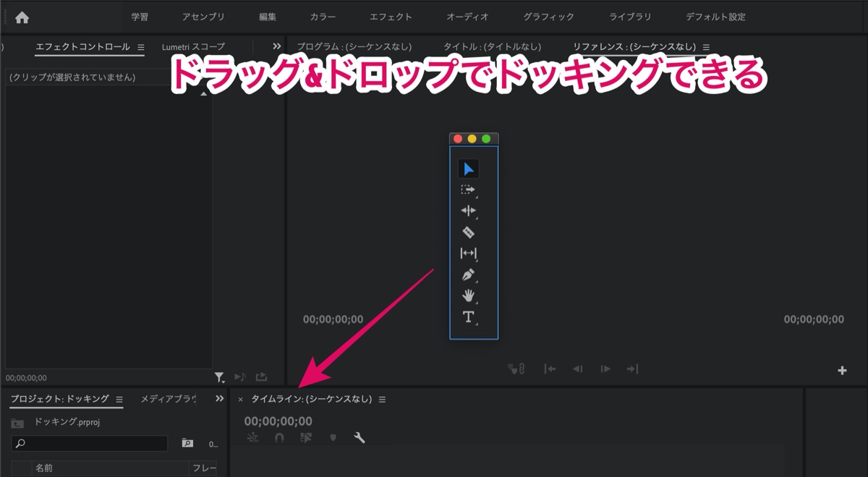Open the Lumetri スコープ tab
Viewport: 868px width, 477px height.
pos(193,47)
